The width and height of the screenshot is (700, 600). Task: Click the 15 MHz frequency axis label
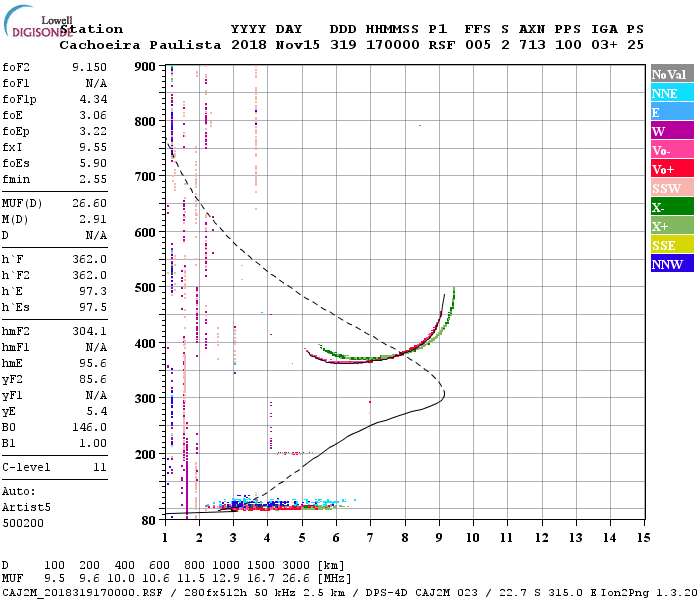pyautogui.click(x=643, y=538)
